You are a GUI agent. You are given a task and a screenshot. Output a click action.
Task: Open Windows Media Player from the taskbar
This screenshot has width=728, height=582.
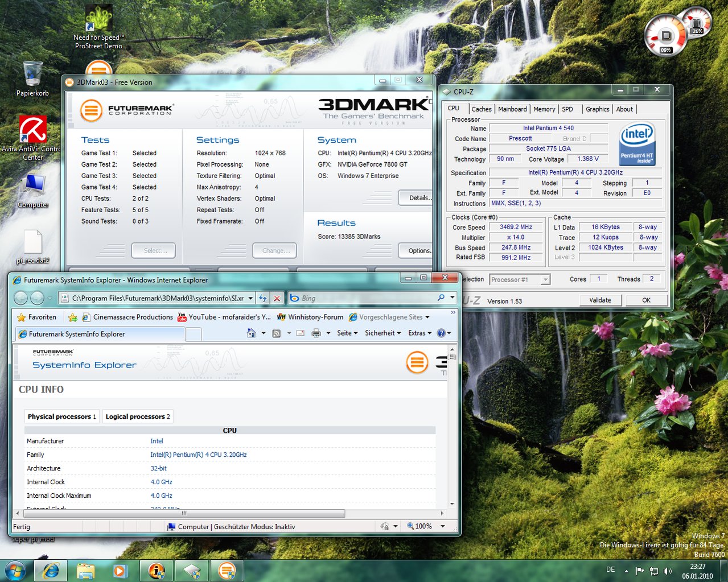coord(120,570)
